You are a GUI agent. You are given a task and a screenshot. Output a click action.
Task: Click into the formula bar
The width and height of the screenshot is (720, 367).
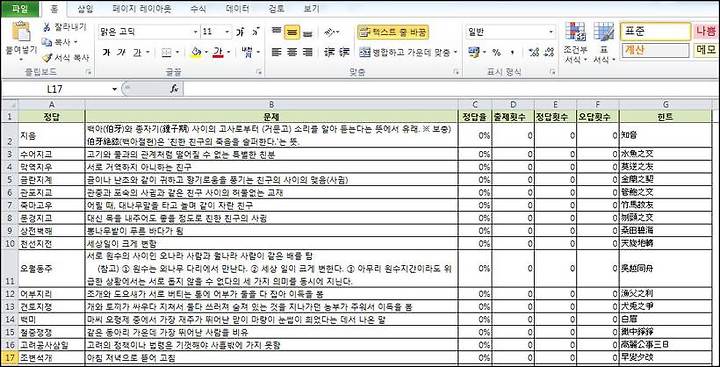click(x=450, y=89)
